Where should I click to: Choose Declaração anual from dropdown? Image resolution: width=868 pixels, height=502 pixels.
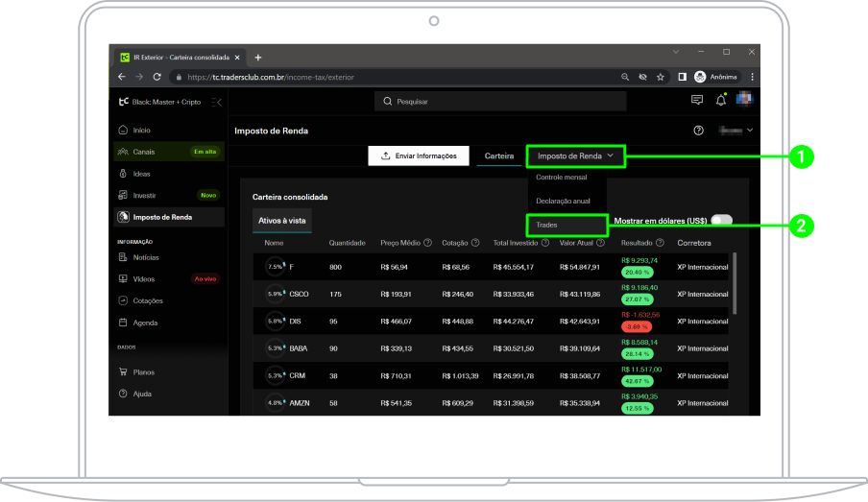[563, 201]
